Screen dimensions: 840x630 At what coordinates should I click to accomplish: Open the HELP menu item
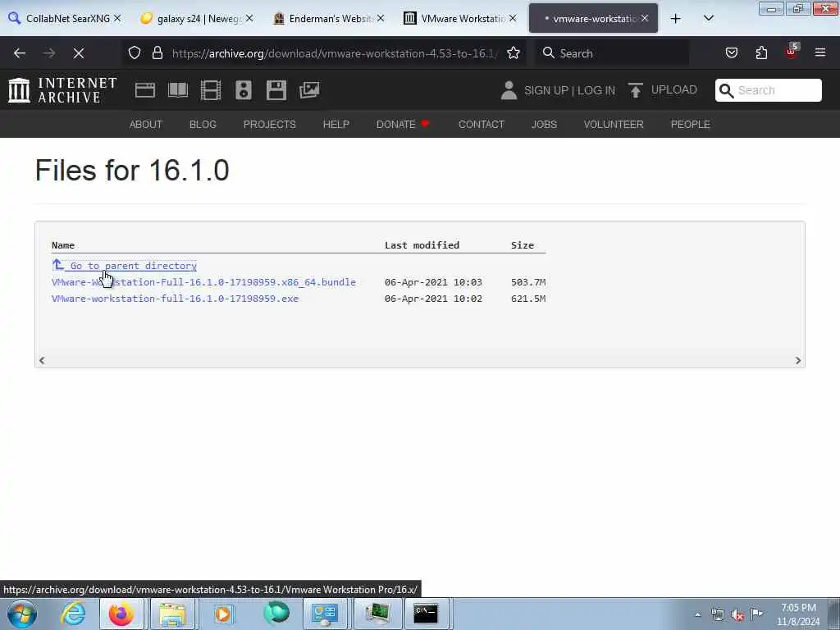336,125
